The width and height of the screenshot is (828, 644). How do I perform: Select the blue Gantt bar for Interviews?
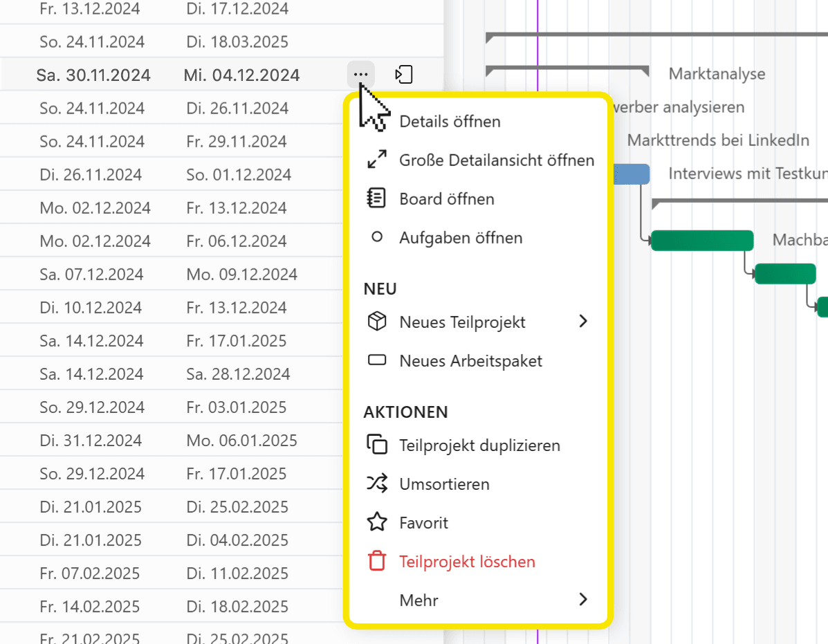[631, 174]
